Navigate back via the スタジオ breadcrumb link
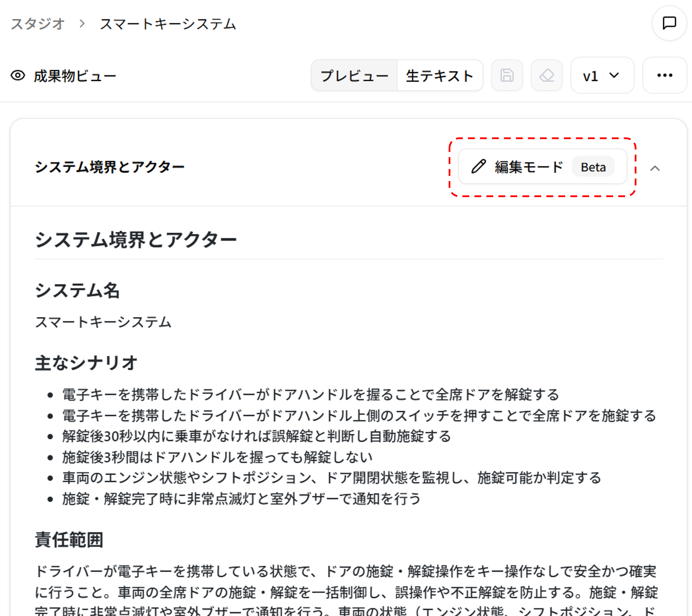Image resolution: width=692 pixels, height=616 pixels. click(38, 24)
